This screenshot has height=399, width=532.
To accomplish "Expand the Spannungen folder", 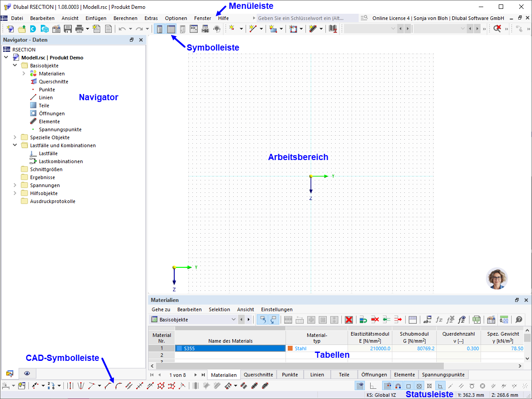I will pos(15,185).
